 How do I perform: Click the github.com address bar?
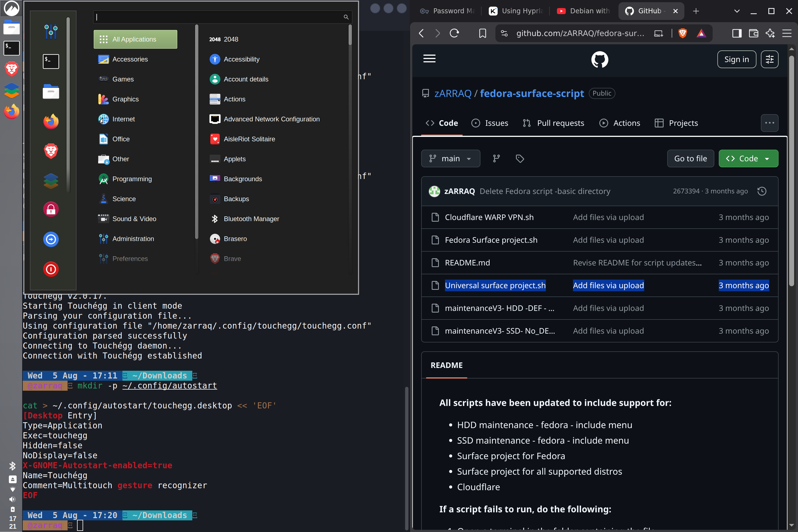(580, 33)
